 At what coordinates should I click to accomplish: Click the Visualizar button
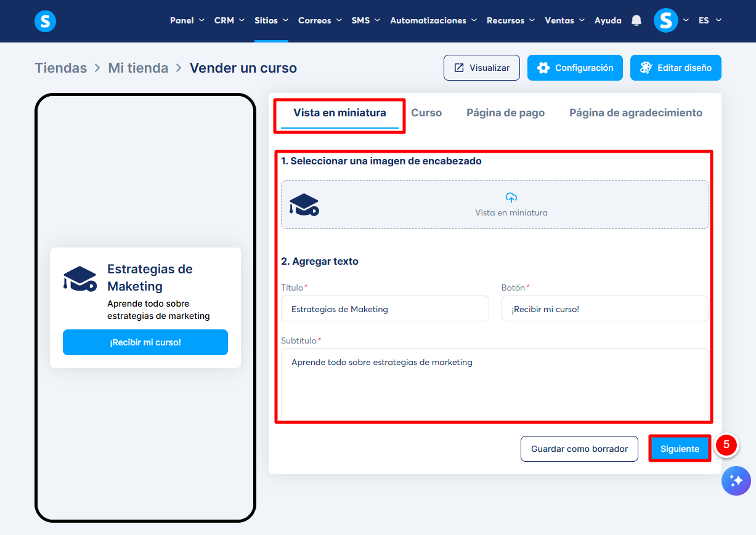point(482,68)
